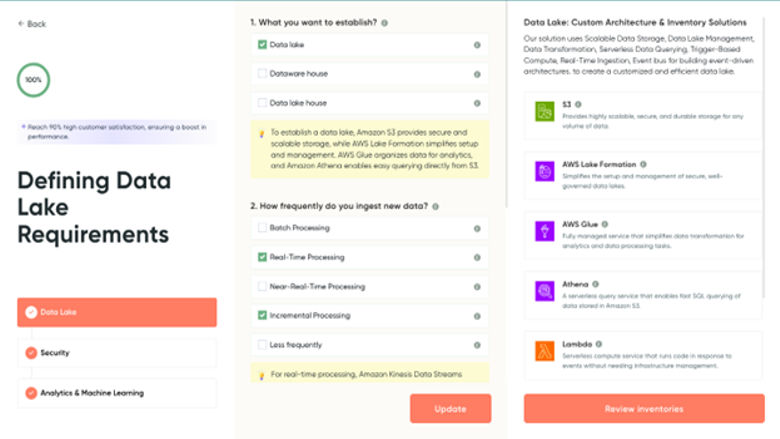Click the 100% progress circle
The width and height of the screenshot is (780, 439).
33,79
